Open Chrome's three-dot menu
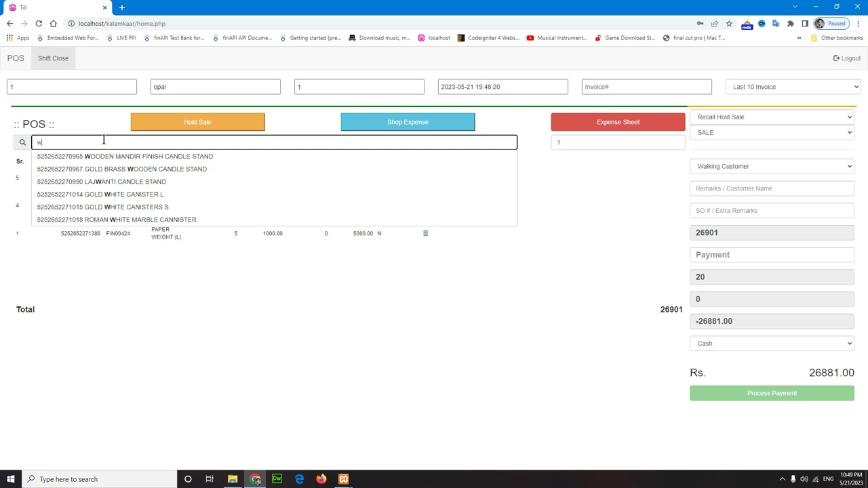Screen dimensions: 868x488 858,24
